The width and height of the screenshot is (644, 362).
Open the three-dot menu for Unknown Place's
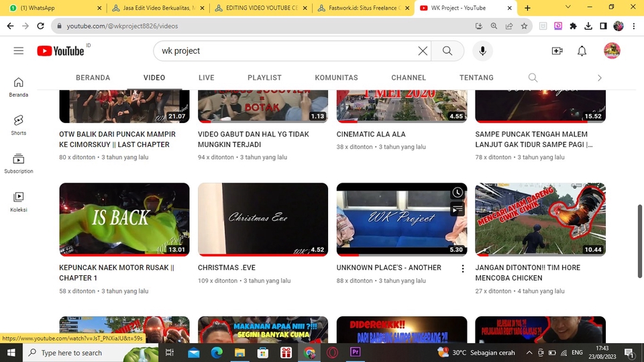tap(463, 269)
